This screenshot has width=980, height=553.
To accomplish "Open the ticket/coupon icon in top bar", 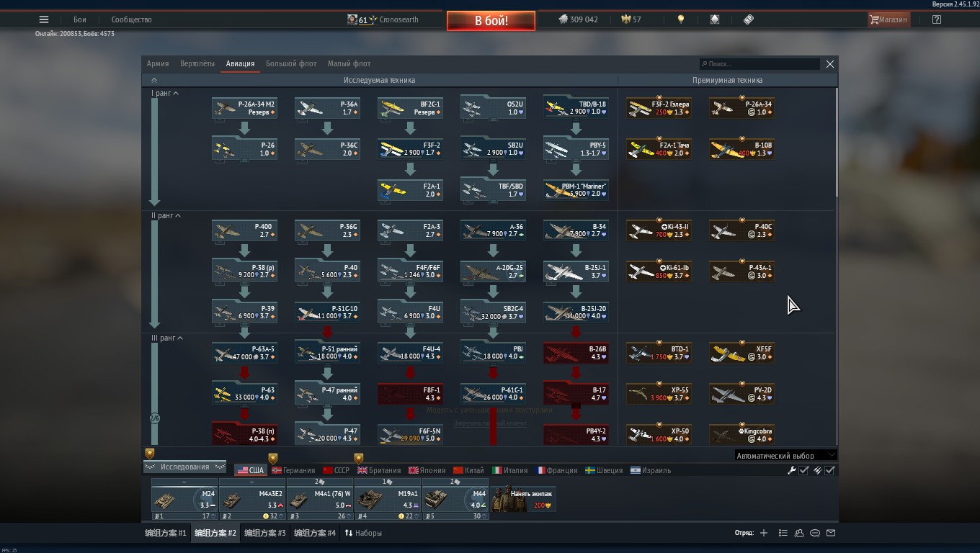I will coord(749,19).
